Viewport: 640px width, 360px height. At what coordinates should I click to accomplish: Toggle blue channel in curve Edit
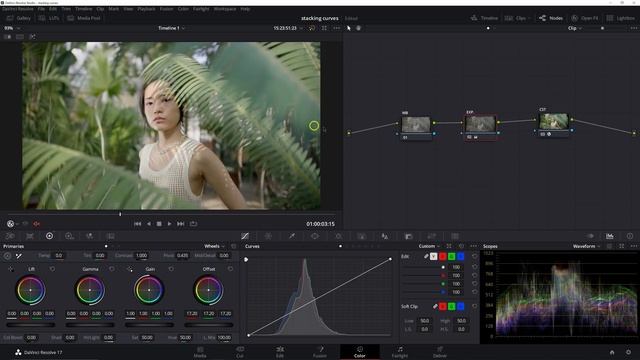coord(460,256)
